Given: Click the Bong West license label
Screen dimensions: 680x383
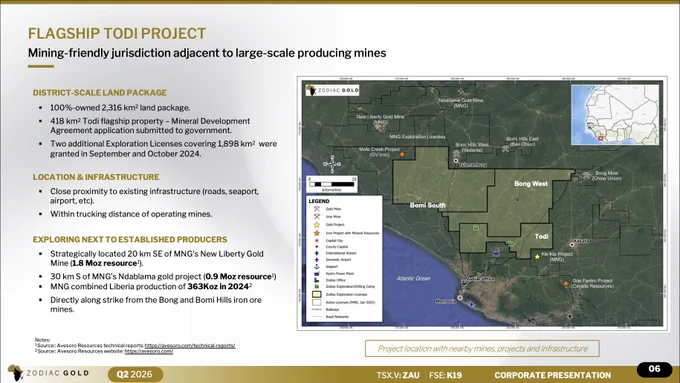Looking at the screenshot, I should coord(531,183).
